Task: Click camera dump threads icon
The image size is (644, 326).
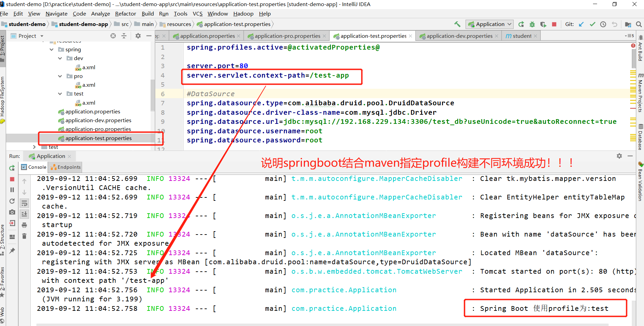Action: [12, 212]
